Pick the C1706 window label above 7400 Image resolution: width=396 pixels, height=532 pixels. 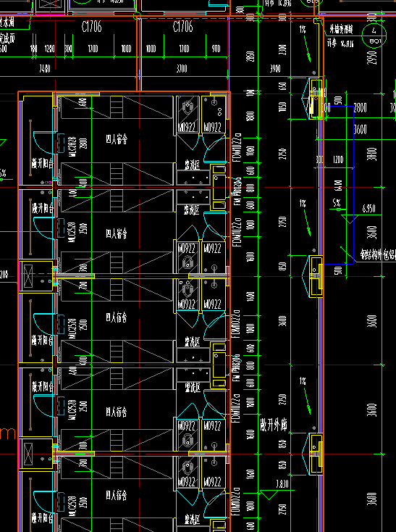91,27
